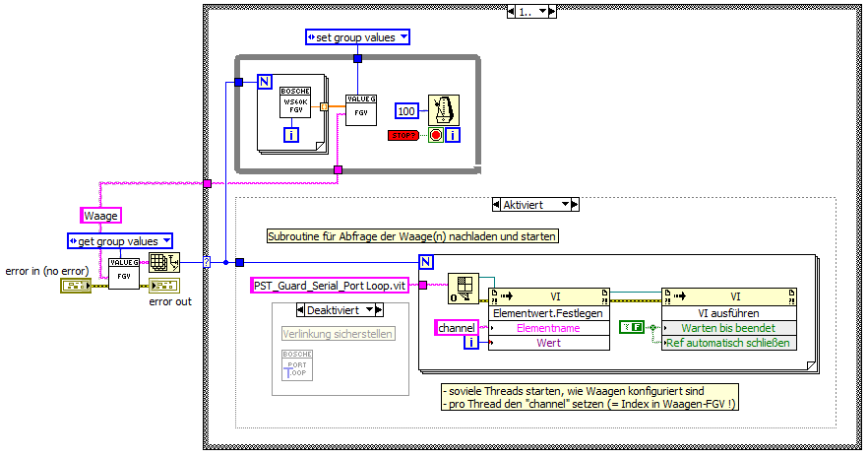This screenshot has height=458, width=868.
Task: Click the soviele Threads starten comment line
Action: (574, 390)
